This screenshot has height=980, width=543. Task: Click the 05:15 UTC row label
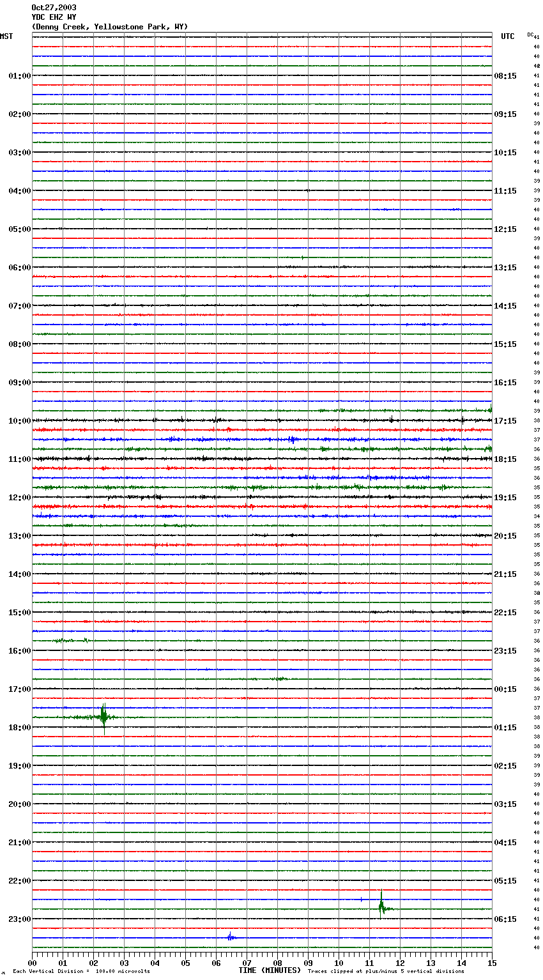coord(505,881)
